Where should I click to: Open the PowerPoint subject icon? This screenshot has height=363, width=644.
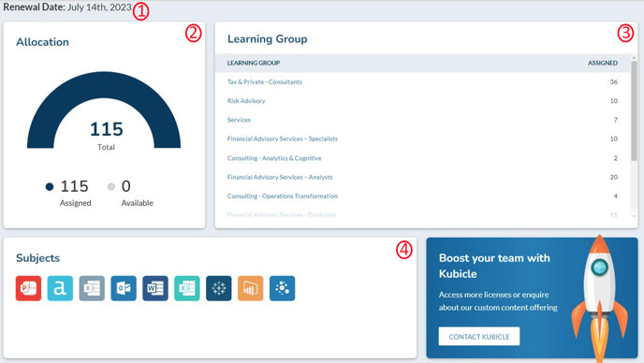pos(28,288)
